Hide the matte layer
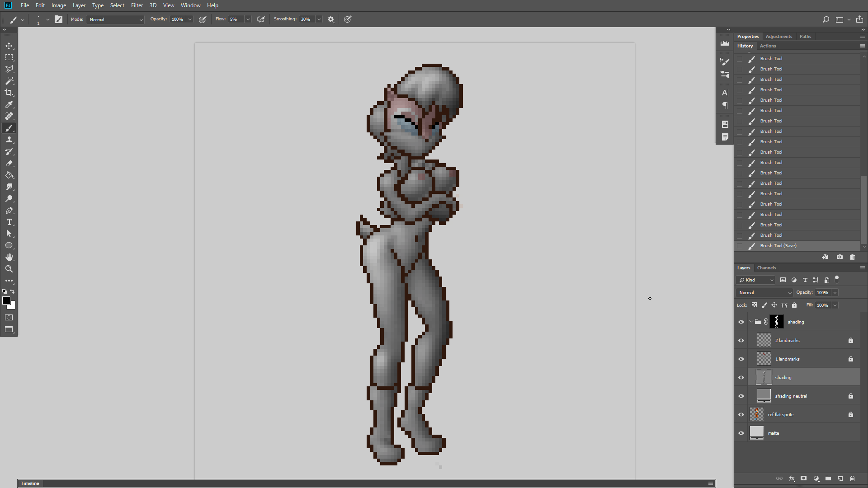868x488 pixels. (x=741, y=433)
